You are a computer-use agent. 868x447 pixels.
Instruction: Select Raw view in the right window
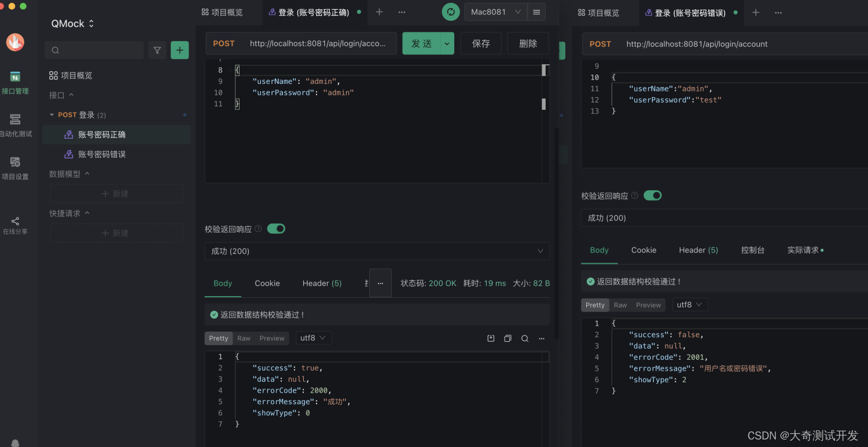(620, 305)
